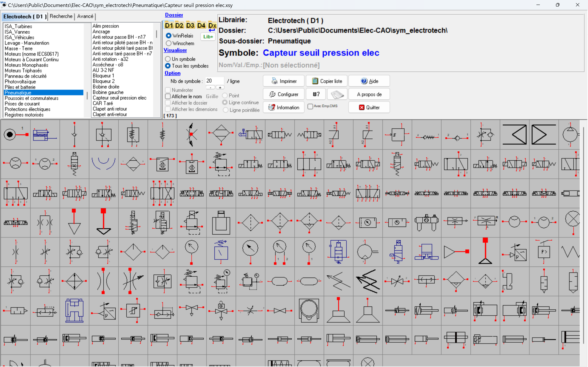Increase symbols per line with plus button
Screen dimensions: 588x367
click(x=220, y=88)
